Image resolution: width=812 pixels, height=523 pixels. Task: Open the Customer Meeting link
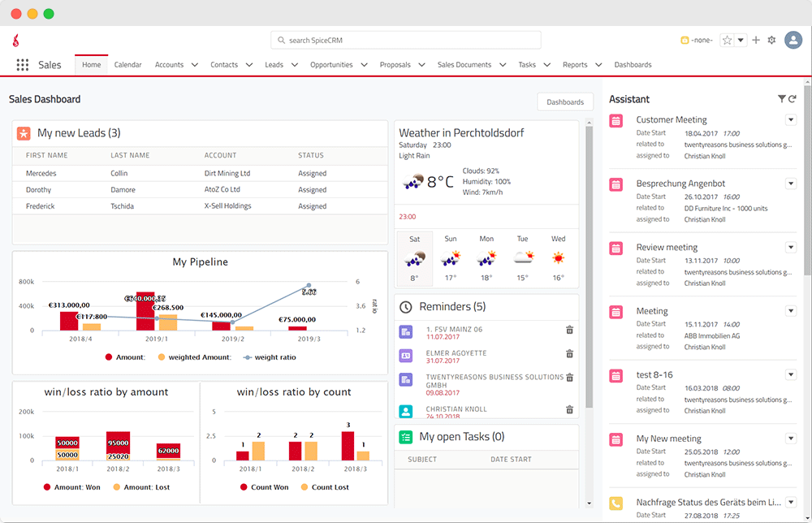[x=672, y=119]
